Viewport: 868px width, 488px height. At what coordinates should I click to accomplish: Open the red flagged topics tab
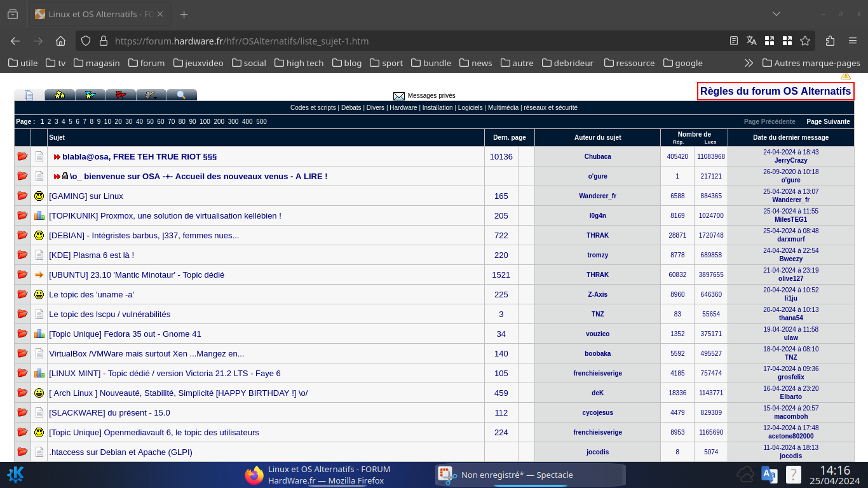pos(121,95)
